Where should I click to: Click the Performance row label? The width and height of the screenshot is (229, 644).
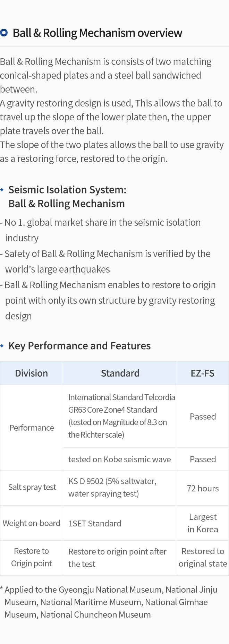[32, 428]
